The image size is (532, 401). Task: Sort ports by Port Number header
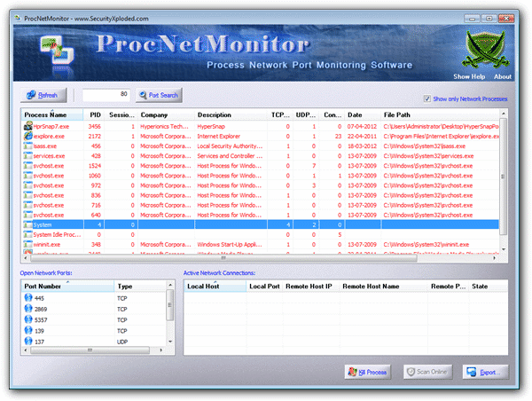tap(68, 287)
